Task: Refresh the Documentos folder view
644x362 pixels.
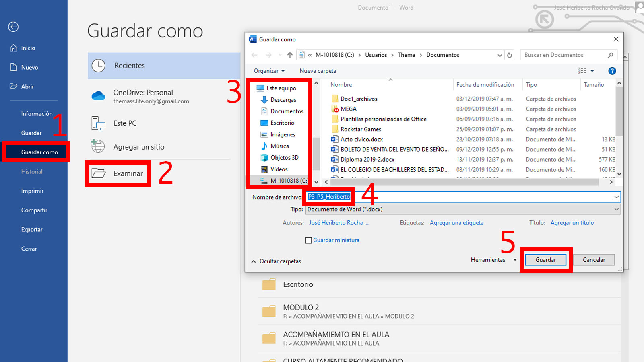Action: (510, 55)
